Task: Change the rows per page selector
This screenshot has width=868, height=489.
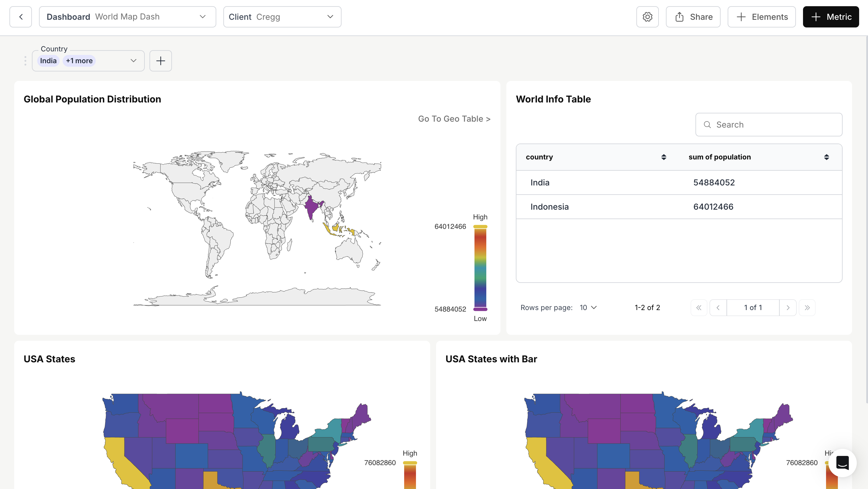Action: coord(588,307)
